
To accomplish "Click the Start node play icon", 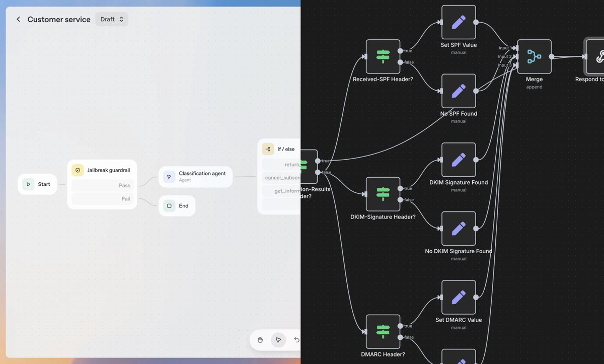I will [28, 184].
